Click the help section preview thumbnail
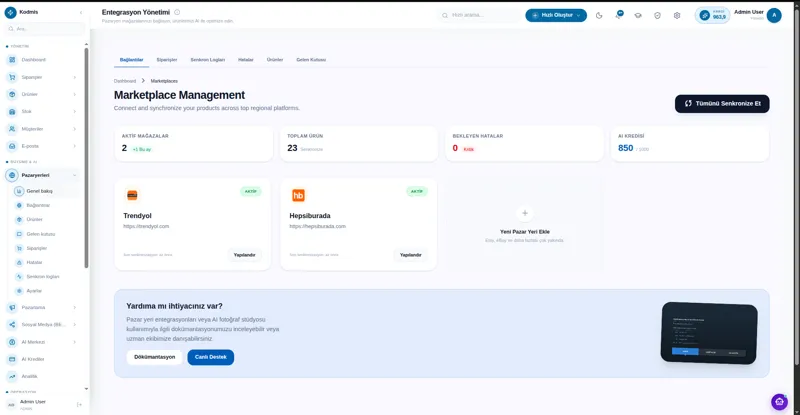The image size is (800, 415). click(709, 332)
